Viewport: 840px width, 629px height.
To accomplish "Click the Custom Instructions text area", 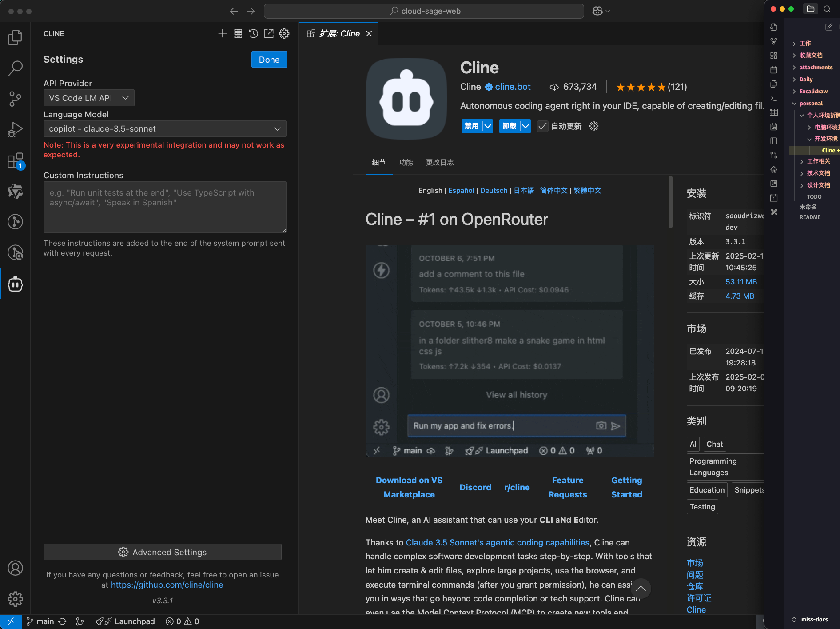I will pyautogui.click(x=165, y=207).
